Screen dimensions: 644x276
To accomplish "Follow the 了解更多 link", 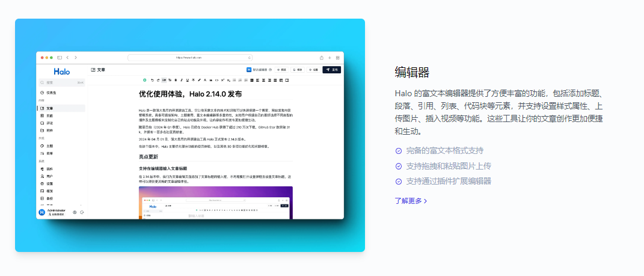I will pyautogui.click(x=411, y=201).
